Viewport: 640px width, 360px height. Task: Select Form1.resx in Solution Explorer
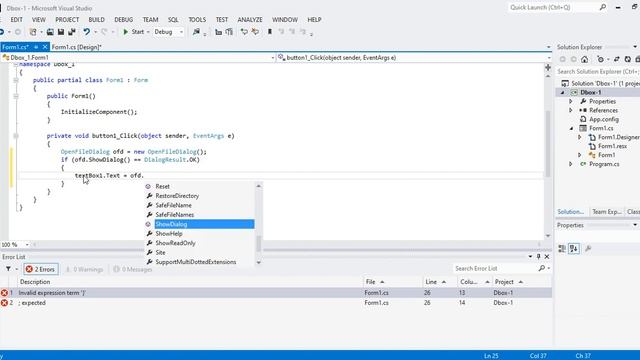pos(612,146)
